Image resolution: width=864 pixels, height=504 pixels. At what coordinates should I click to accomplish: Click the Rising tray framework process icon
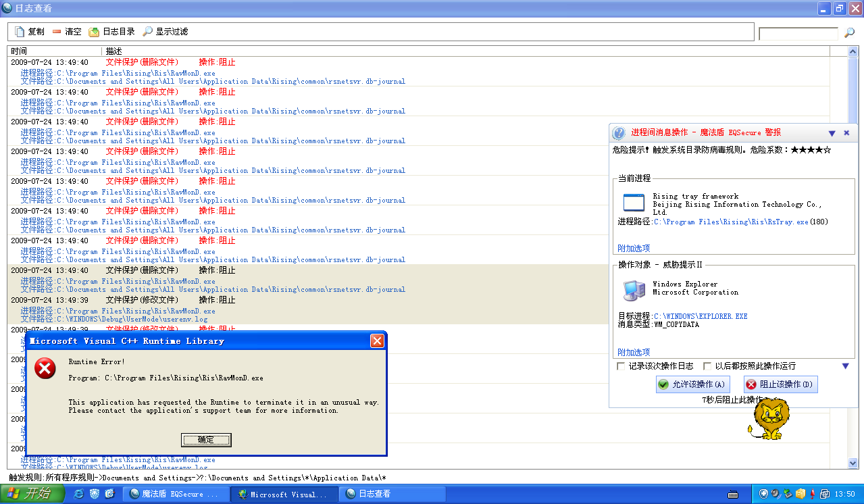(634, 203)
